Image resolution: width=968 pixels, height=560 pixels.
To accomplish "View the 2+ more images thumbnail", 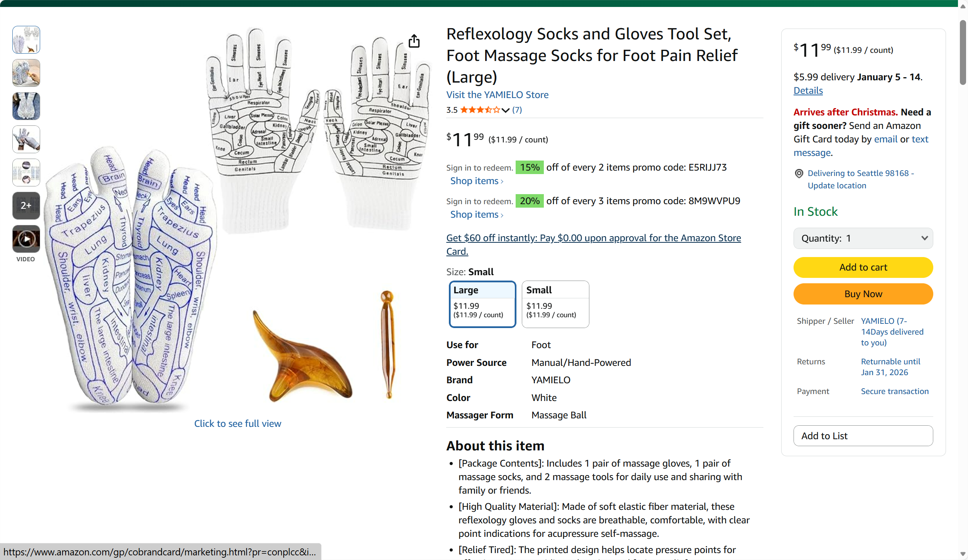I will click(26, 205).
